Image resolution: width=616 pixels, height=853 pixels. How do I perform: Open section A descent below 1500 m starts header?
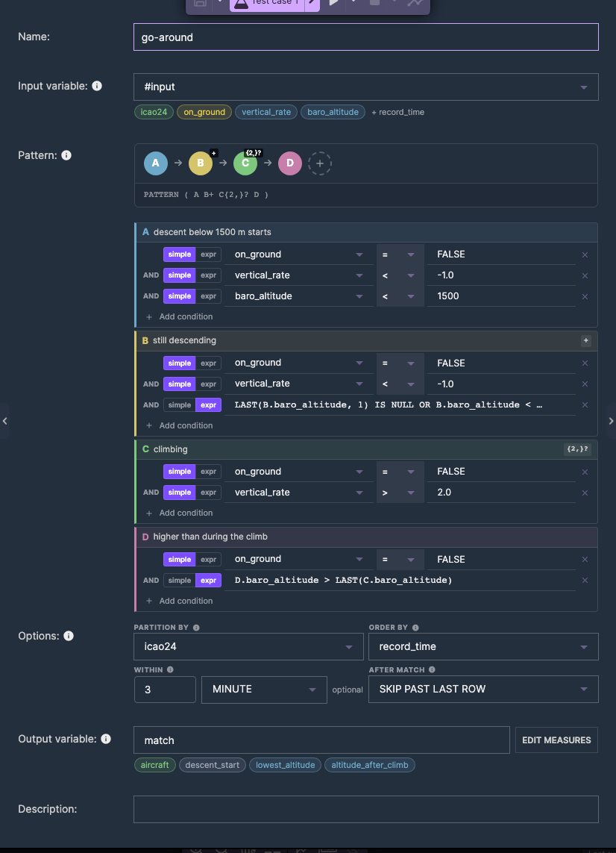pos(366,232)
